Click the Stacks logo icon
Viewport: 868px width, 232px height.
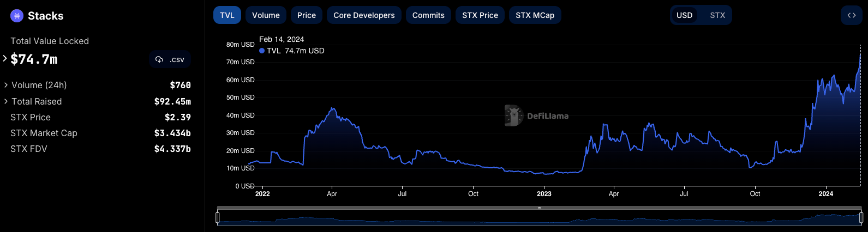(17, 16)
